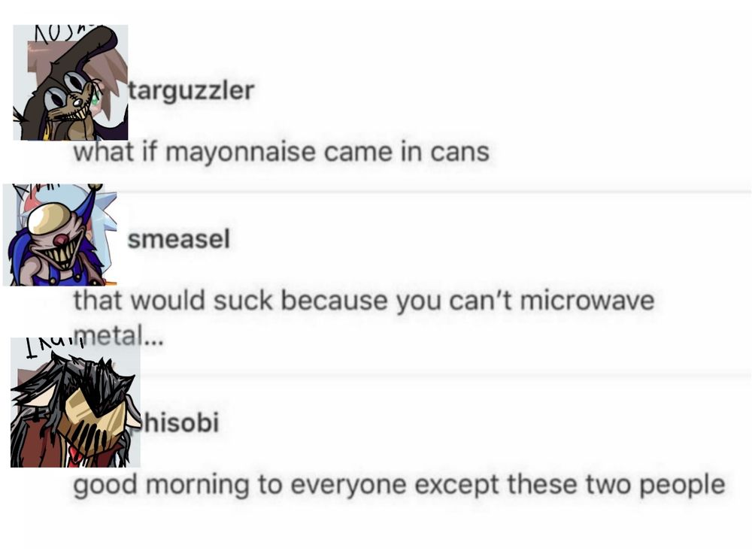The image size is (752, 560).
Task: Click the 'metal...' continuation line
Action: coord(119,335)
